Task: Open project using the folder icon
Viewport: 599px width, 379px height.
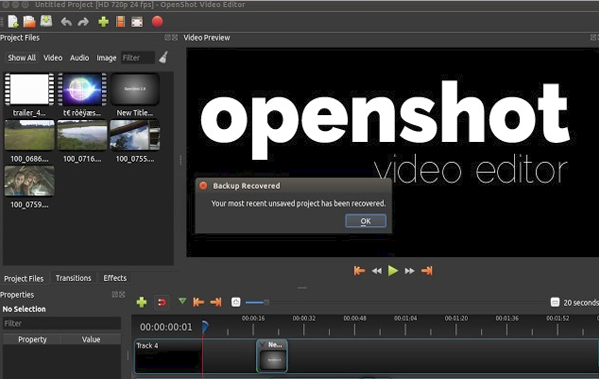Action: [29, 22]
